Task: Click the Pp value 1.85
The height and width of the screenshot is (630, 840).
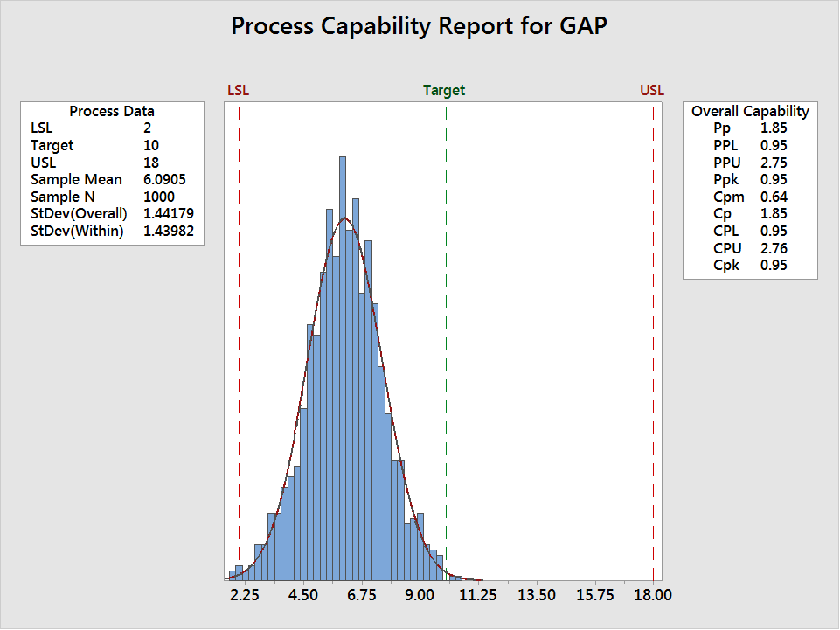Action: point(774,128)
